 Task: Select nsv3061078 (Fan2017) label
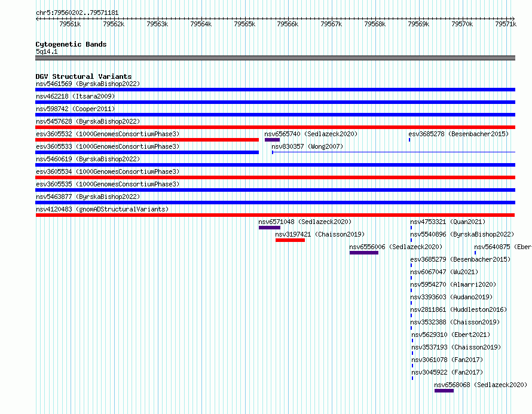[447, 360]
